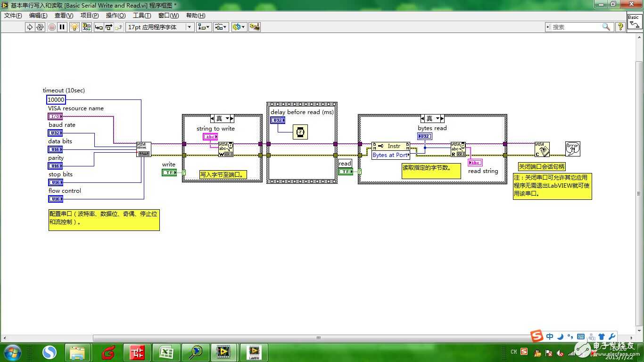The width and height of the screenshot is (644, 362).
Task: Open the 编辑(E) menu
Action: 38,15
